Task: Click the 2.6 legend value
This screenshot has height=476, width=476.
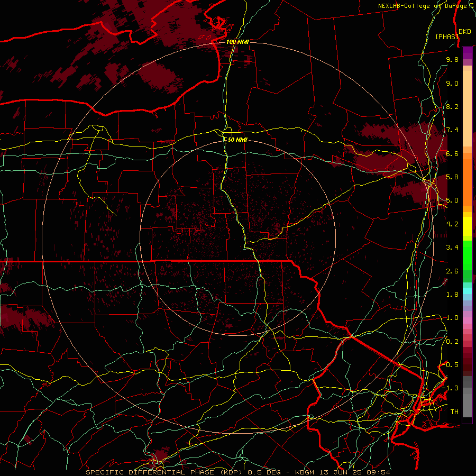Action: tap(452, 271)
